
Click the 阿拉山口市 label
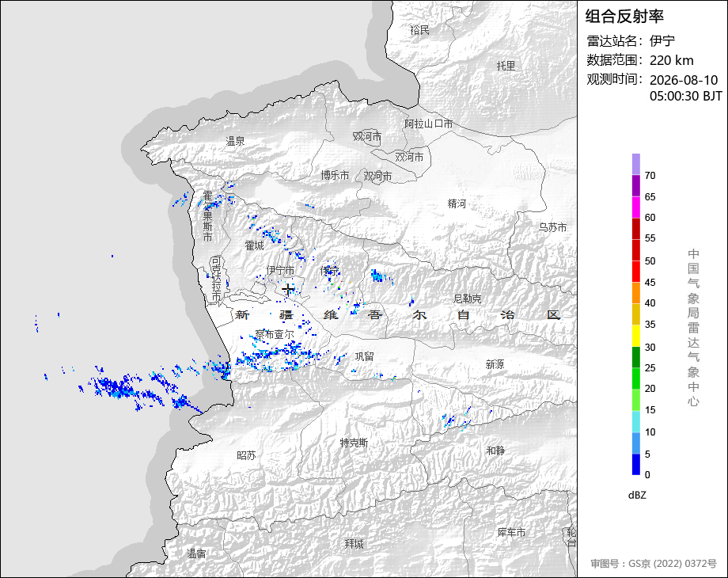click(429, 124)
